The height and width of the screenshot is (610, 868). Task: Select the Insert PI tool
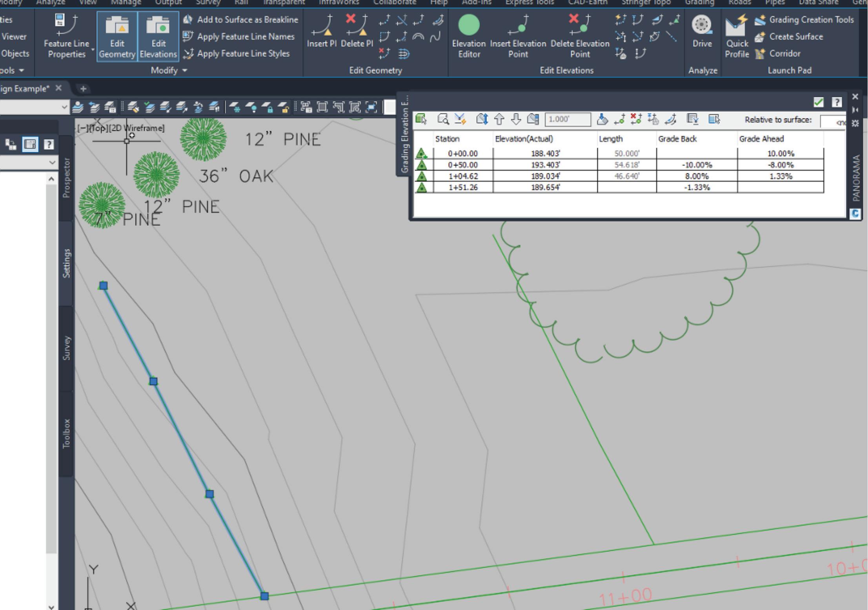pos(322,31)
